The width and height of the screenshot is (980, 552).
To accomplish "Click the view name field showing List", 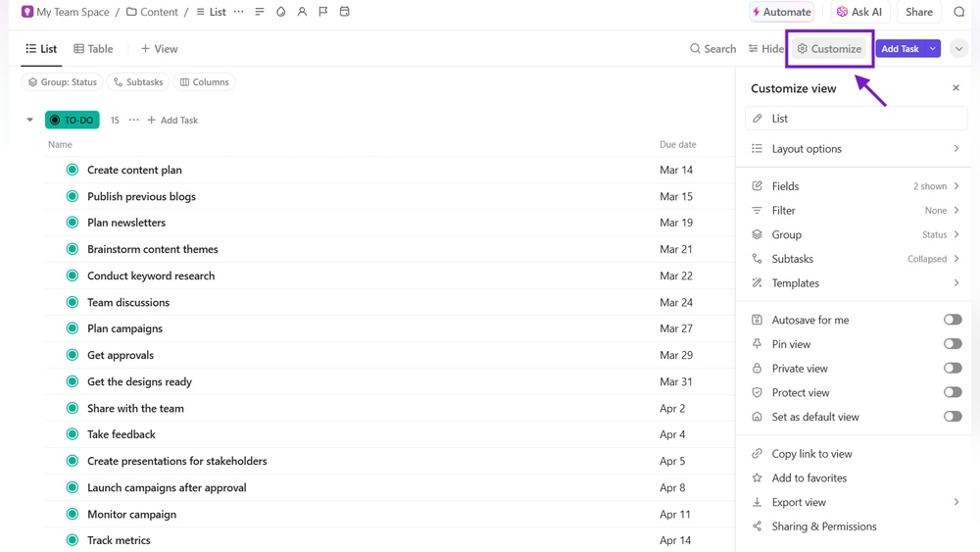I will 856,119.
